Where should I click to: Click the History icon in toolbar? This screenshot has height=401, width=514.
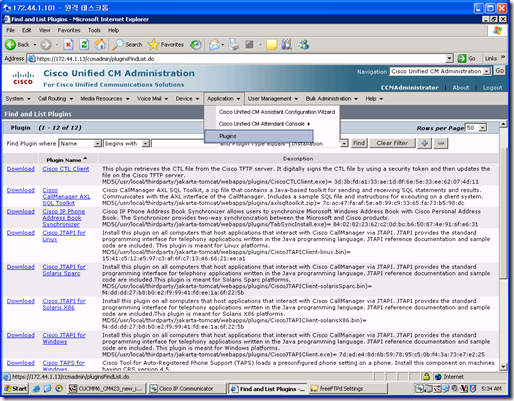(196, 44)
